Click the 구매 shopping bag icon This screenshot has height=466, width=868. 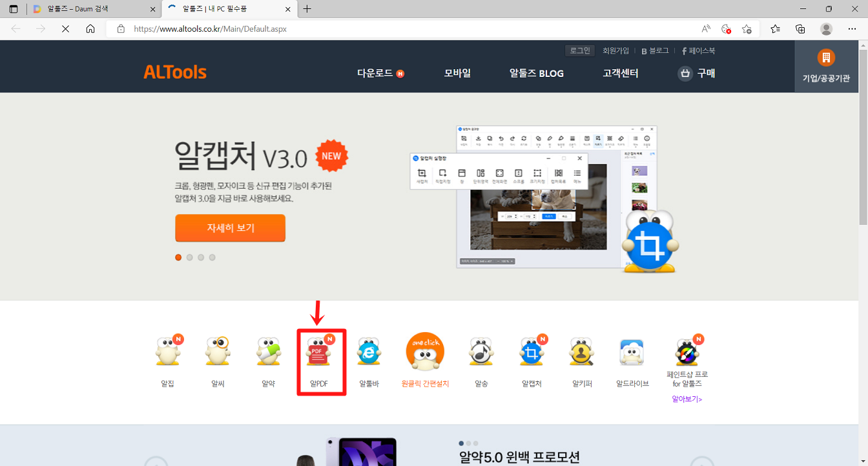tap(685, 74)
